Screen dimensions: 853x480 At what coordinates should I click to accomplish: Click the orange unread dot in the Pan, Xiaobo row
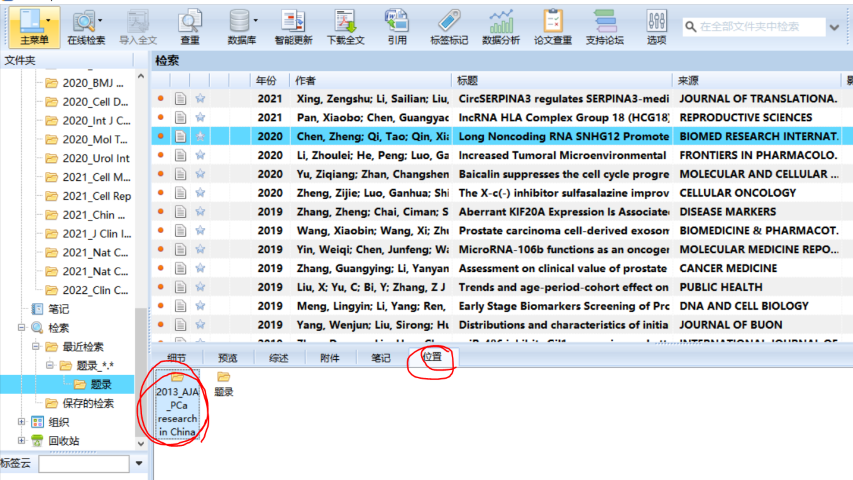click(x=160, y=118)
